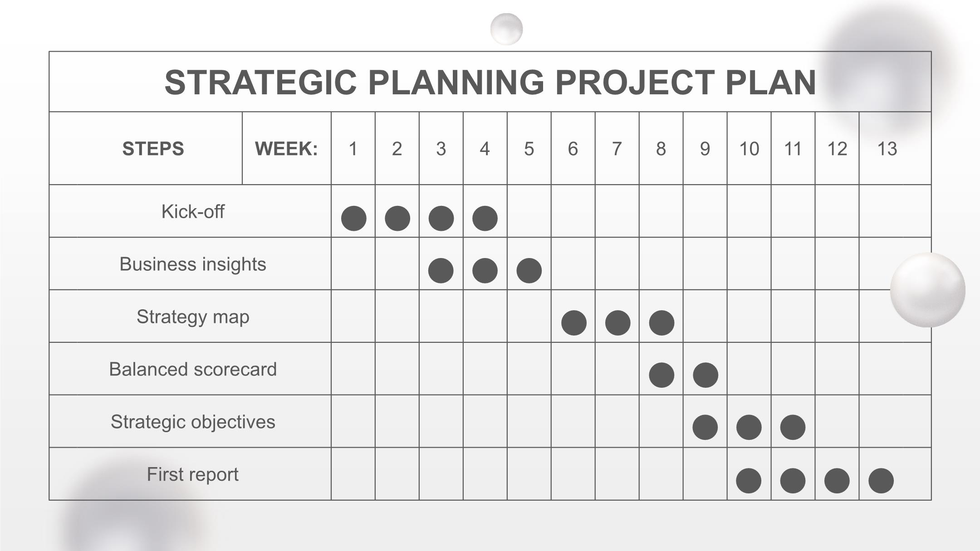Select the Balanced scorecard dot in week 9

click(x=705, y=375)
